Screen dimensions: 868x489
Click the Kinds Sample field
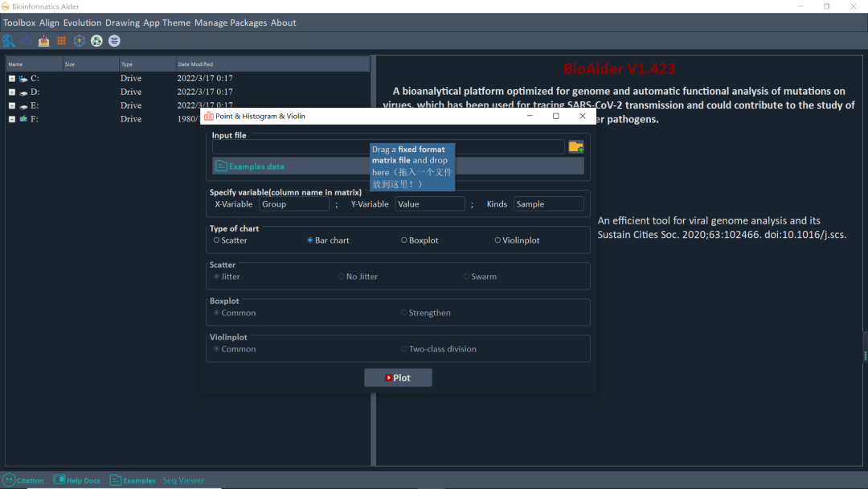pos(549,204)
